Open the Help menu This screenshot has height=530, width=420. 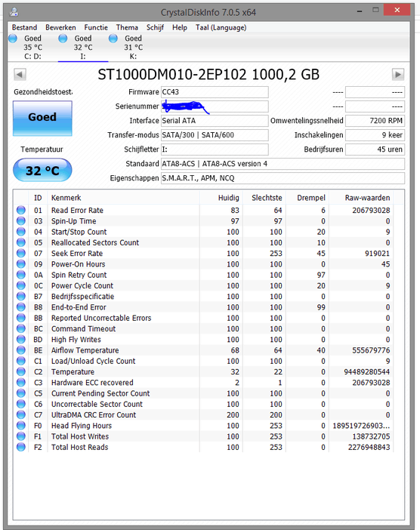(x=180, y=28)
